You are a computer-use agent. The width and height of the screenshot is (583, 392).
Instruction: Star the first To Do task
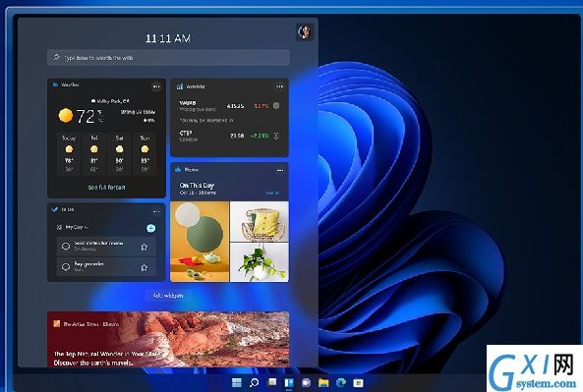[145, 247]
